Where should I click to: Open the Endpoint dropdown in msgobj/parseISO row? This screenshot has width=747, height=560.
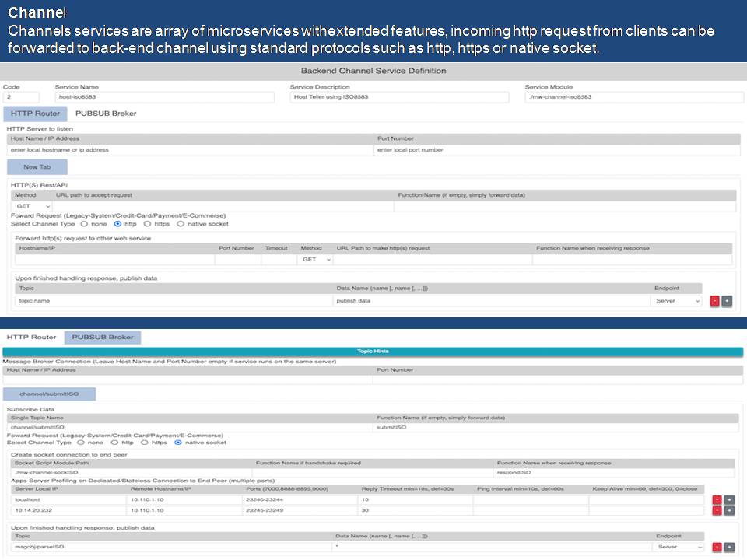click(x=679, y=548)
